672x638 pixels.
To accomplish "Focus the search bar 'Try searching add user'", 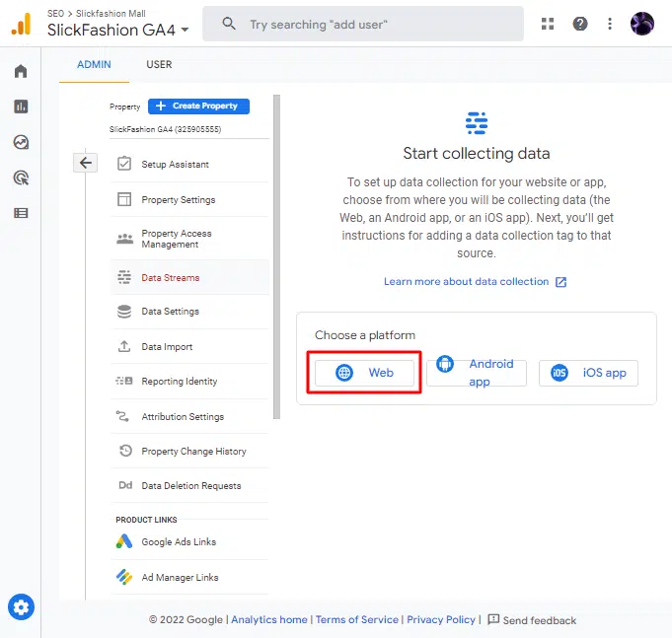I will point(362,24).
